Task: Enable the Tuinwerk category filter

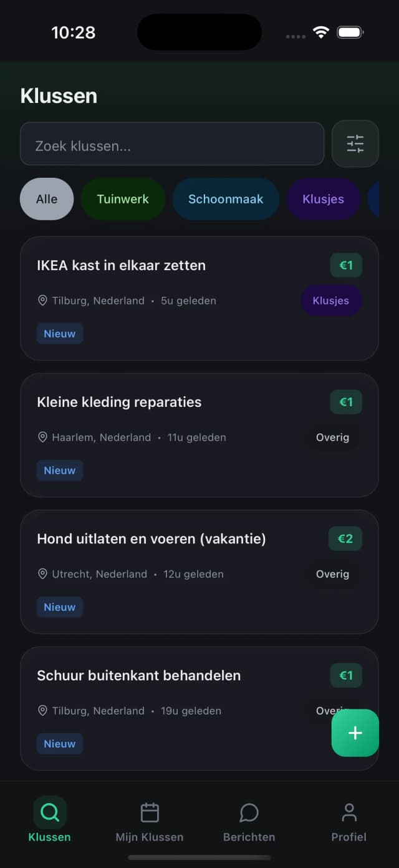Action: [x=123, y=199]
